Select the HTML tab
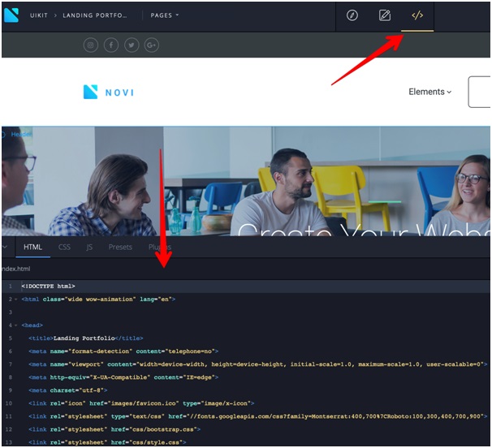This screenshot has width=492, height=448. 32,248
